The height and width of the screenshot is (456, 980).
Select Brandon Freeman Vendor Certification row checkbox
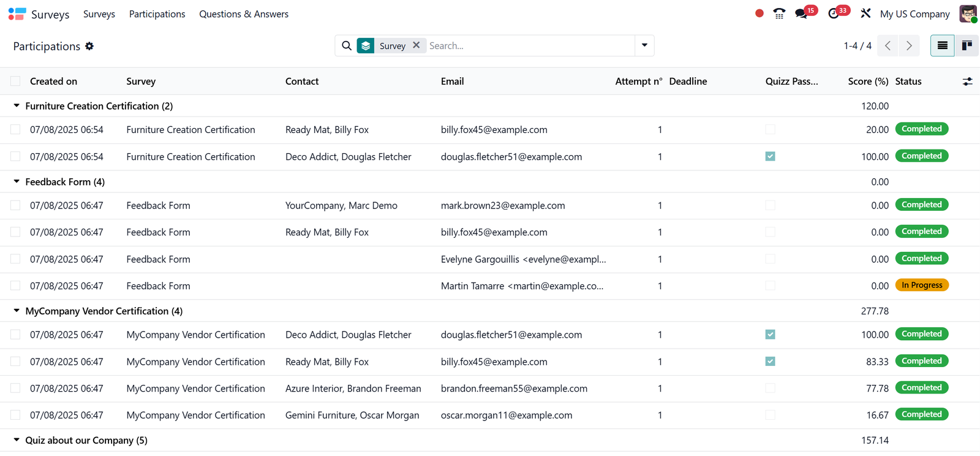click(x=15, y=388)
